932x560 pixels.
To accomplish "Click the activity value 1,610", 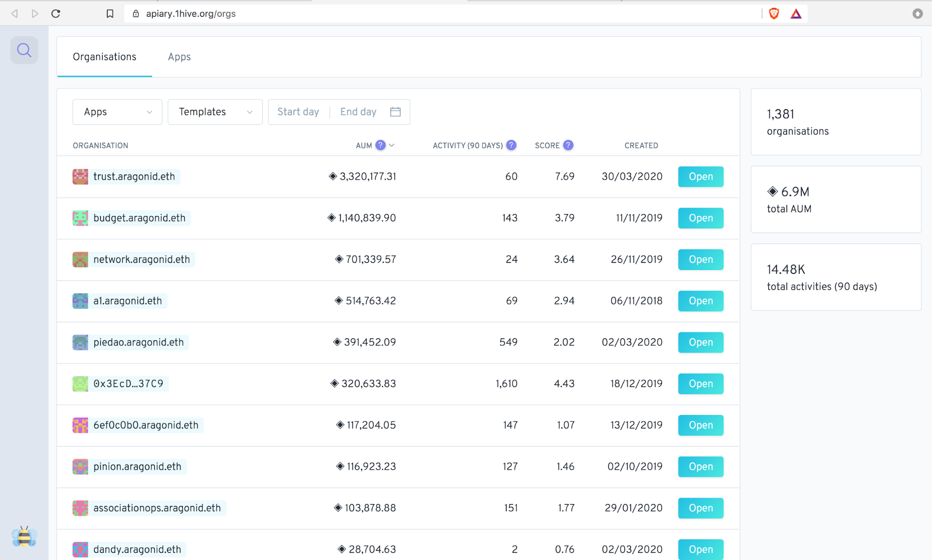I will click(506, 384).
